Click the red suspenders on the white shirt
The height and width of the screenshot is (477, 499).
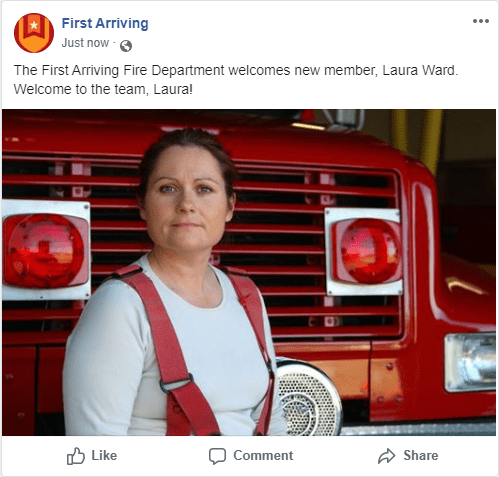tap(195, 349)
